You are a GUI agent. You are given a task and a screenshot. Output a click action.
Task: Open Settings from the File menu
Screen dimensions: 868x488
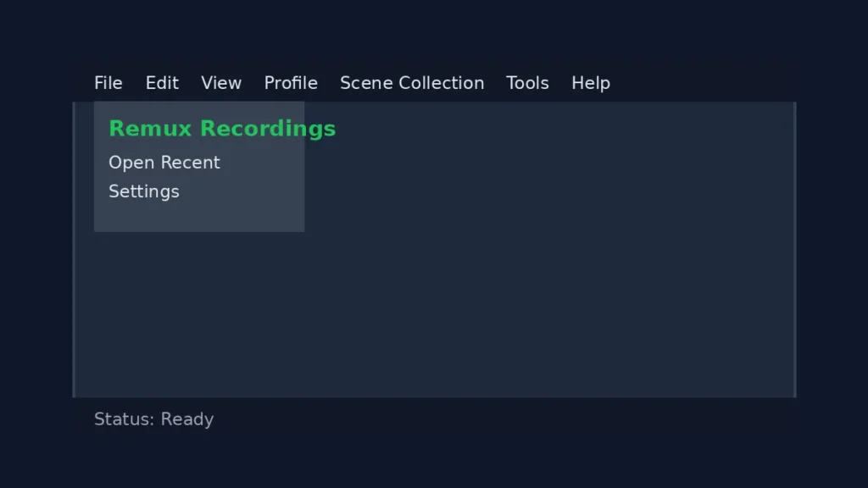tap(143, 191)
